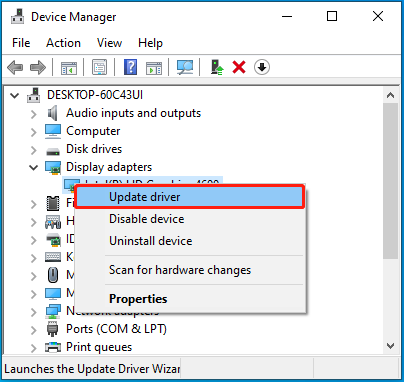
Task: Select the Display adapters label
Action: pos(109,167)
